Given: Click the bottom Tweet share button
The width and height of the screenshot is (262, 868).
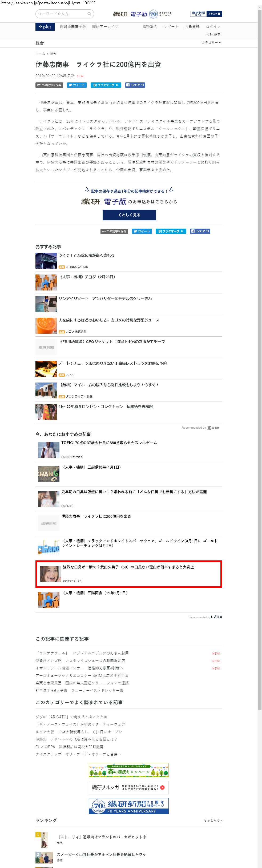Looking at the screenshot, I should coord(142,231).
